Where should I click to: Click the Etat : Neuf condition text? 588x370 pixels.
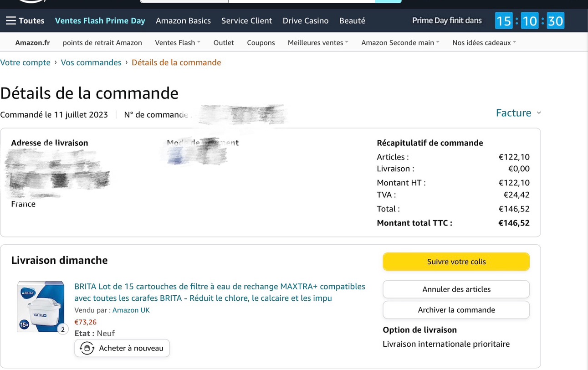tap(95, 333)
